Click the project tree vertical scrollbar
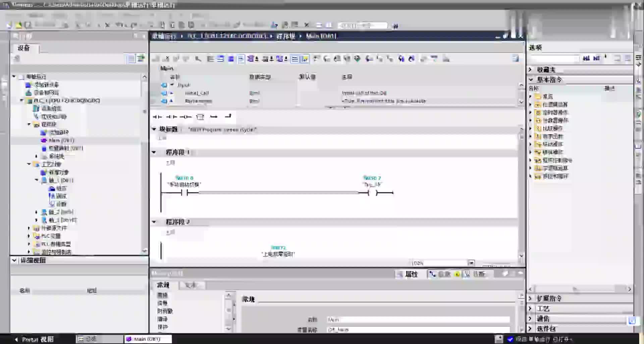Viewport: 644px width, 344px height. (145, 164)
